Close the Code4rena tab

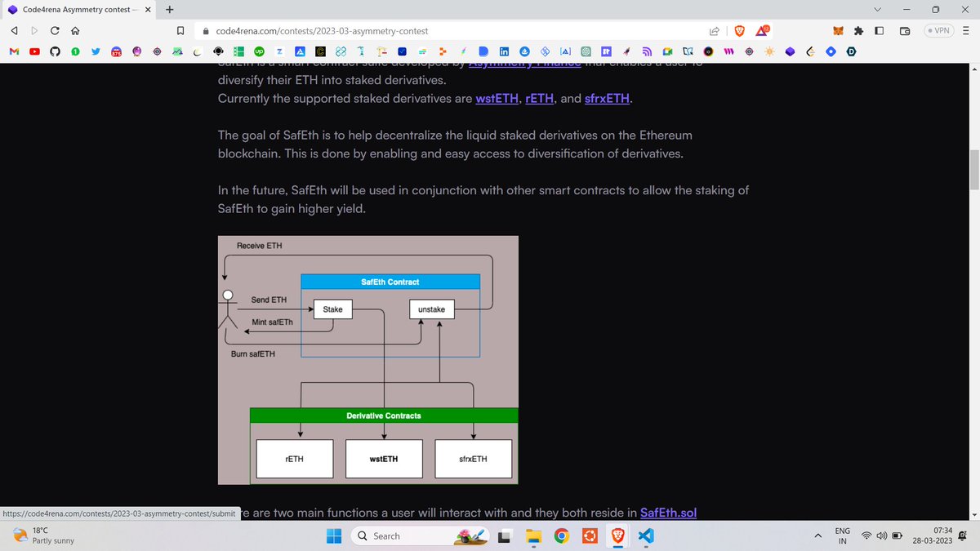coord(148,10)
